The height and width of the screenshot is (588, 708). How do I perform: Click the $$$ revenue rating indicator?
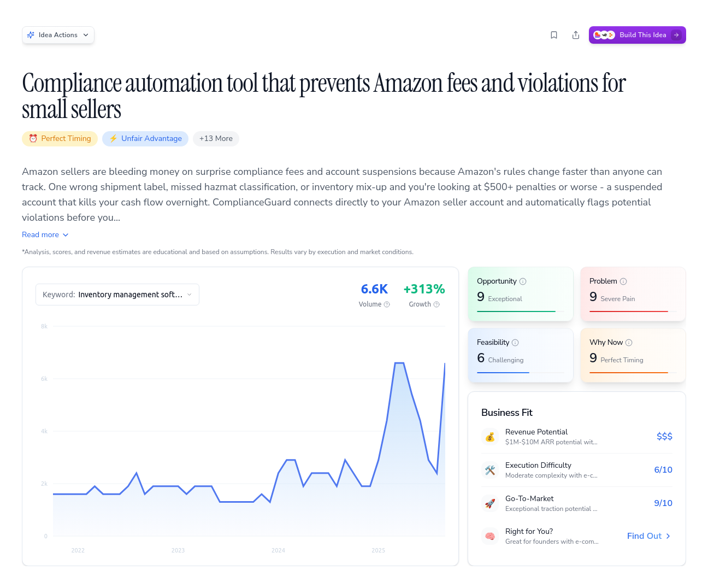coord(664,437)
